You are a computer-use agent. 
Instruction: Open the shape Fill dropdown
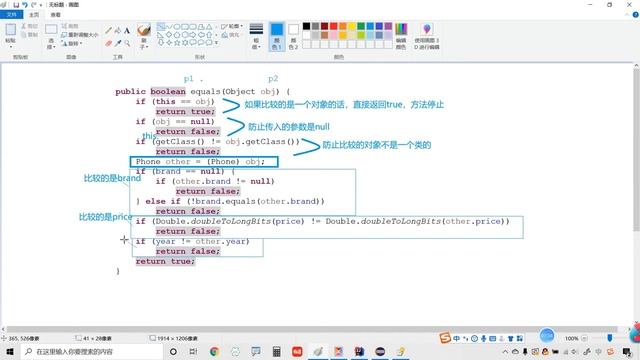pyautogui.click(x=231, y=35)
